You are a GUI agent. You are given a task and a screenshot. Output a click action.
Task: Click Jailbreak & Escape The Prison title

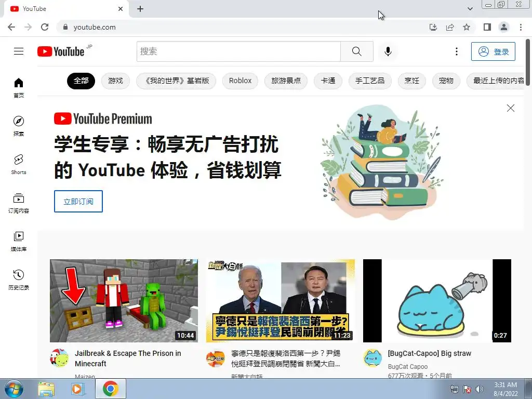[x=128, y=358]
